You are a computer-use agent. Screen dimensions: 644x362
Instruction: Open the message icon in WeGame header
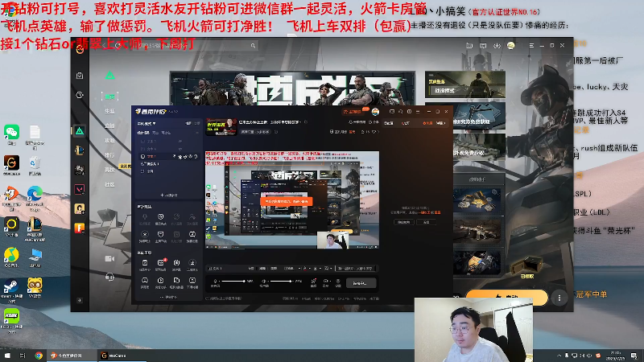(483, 46)
